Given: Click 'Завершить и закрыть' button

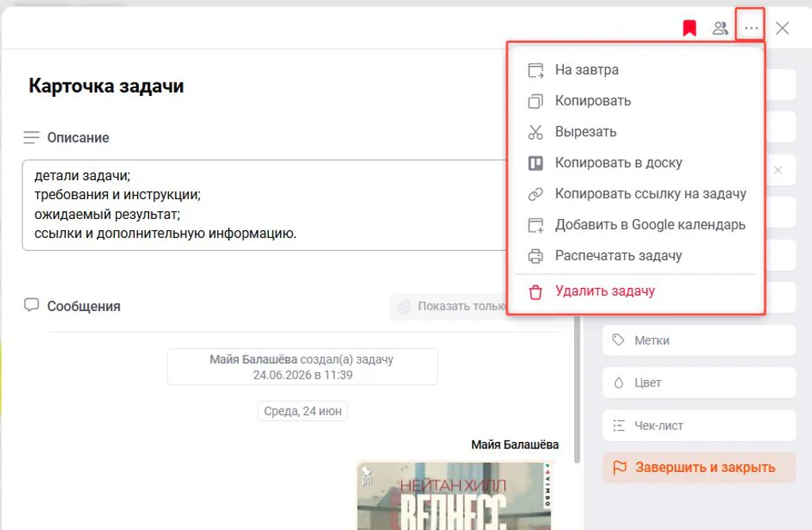Looking at the screenshot, I should (x=699, y=467).
